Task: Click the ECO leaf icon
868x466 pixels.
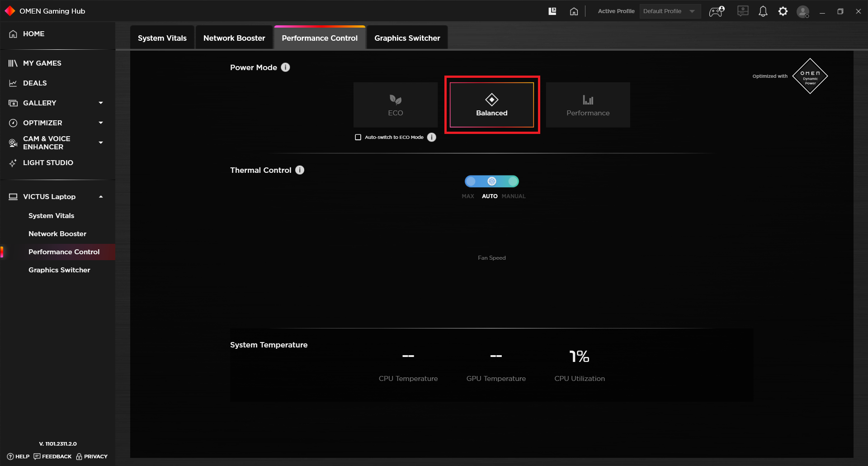Action: (x=396, y=100)
